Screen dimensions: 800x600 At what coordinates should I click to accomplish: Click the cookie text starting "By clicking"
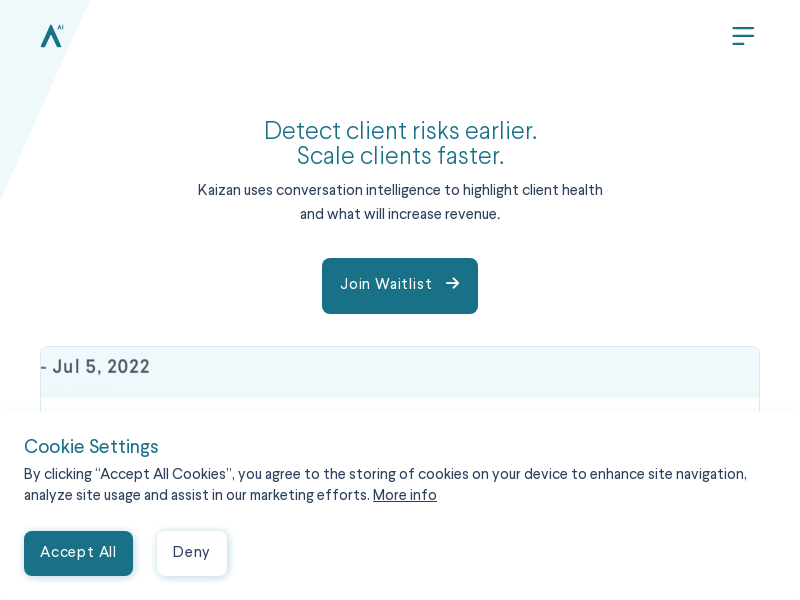coord(385,474)
